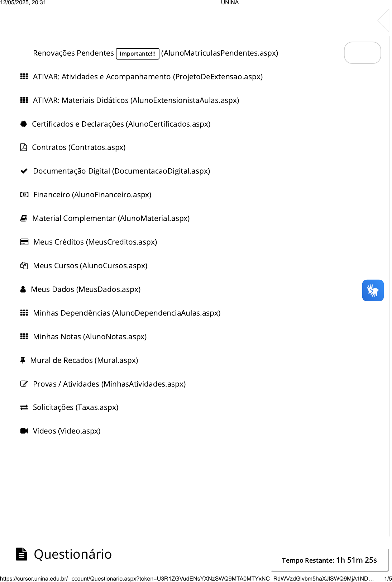392x582 pixels.
Task: Click the Contratos PDF file icon
Action: point(24,147)
